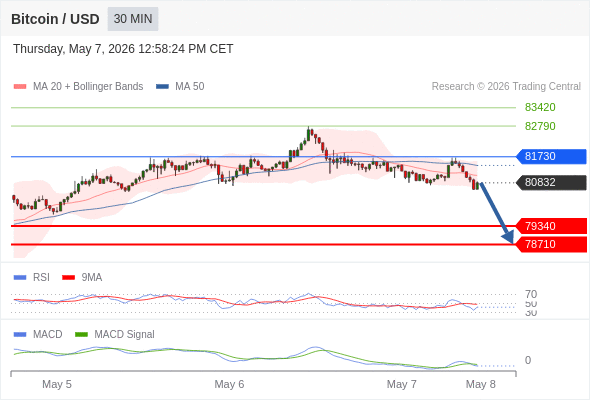Click the 82790 resistance level label
The width and height of the screenshot is (590, 400).
click(540, 126)
